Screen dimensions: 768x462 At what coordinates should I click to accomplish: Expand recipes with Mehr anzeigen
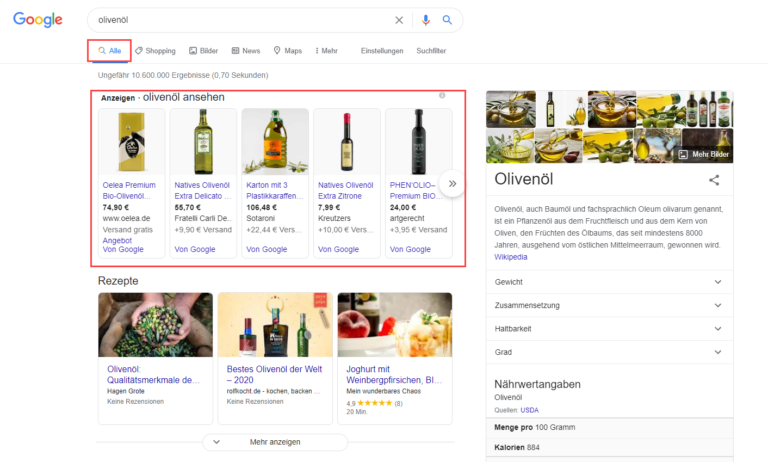coord(275,442)
